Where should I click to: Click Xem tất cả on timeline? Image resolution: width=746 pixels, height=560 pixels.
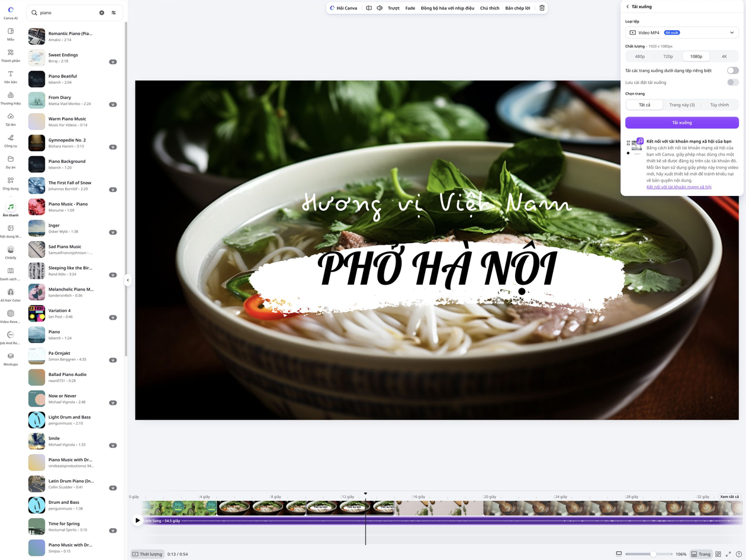[x=729, y=497]
